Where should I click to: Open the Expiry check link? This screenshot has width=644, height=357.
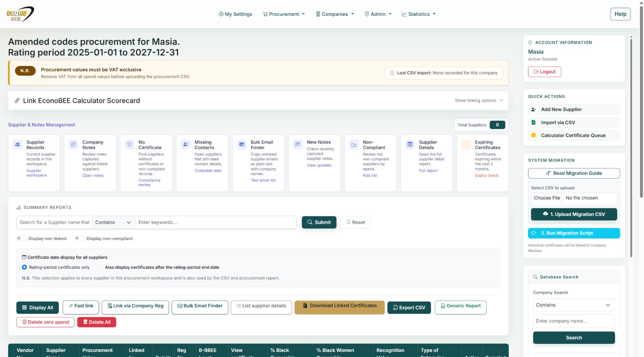click(486, 175)
